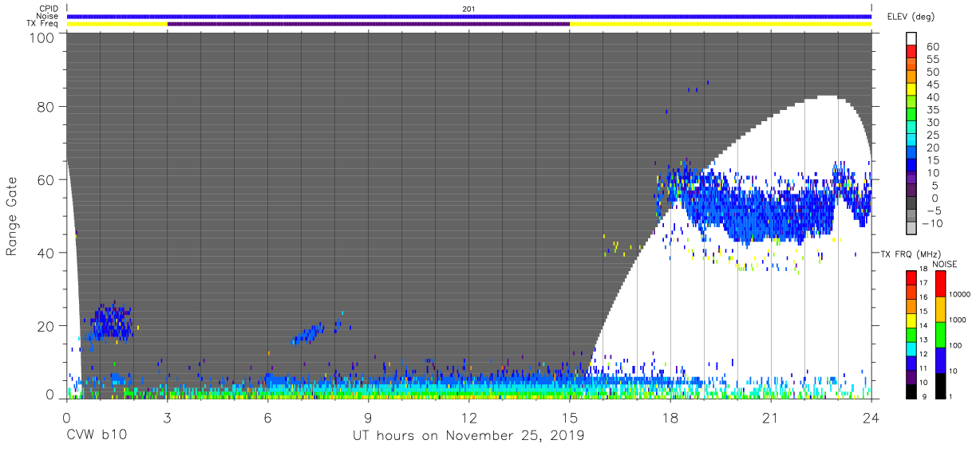Viewport: 980px width, 452px height.
Task: Click the blue echo cluster near gate 20 at 1 UT
Action: (110, 322)
